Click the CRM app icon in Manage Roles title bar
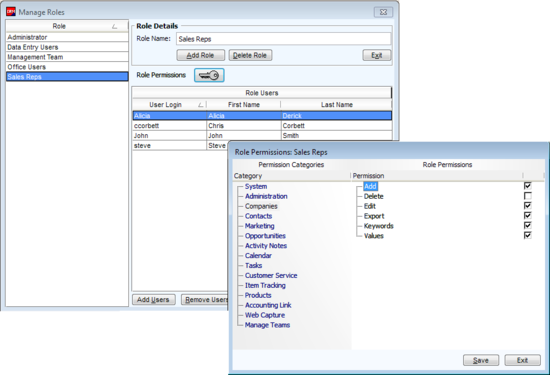The image size is (550, 375). click(11, 12)
